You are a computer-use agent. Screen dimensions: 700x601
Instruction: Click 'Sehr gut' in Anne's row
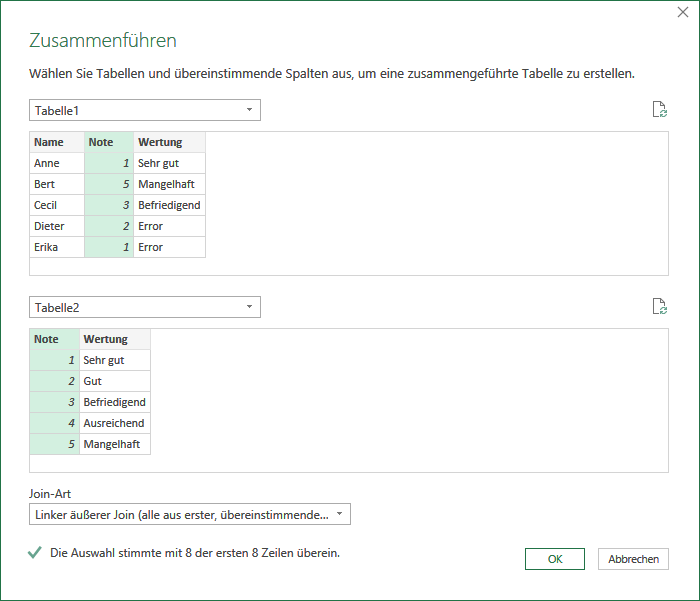(x=170, y=163)
